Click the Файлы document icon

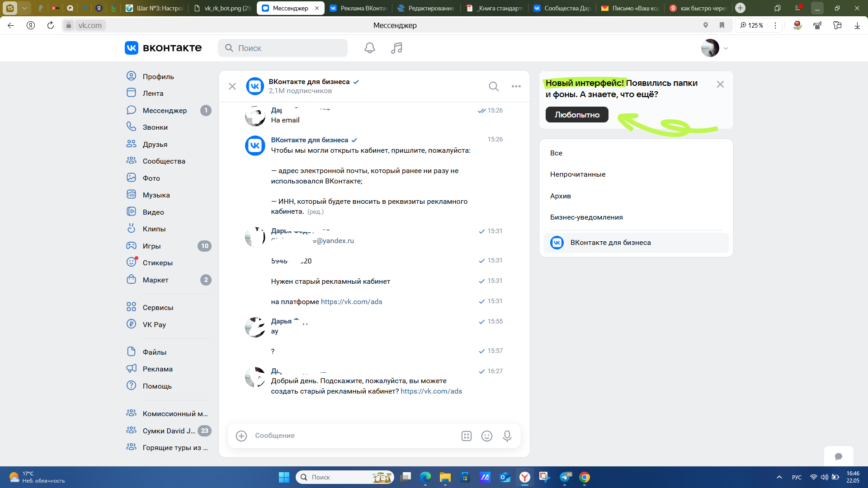click(x=132, y=352)
